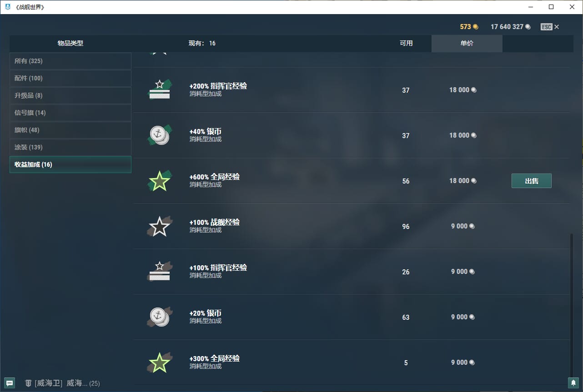Click the +300% 全局经验 star icon

[x=159, y=362]
